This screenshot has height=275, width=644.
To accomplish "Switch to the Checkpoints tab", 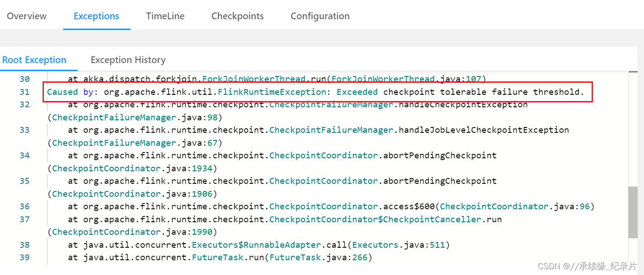I will (x=237, y=16).
